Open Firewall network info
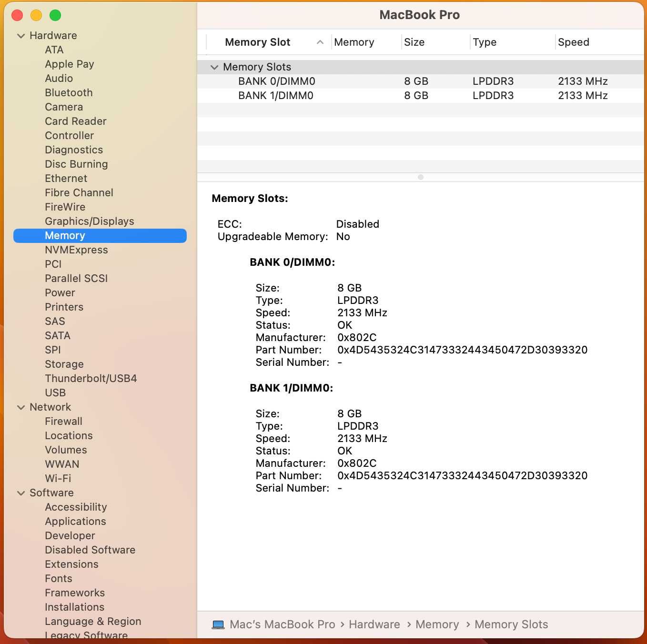Viewport: 647px width, 644px height. [x=64, y=422]
